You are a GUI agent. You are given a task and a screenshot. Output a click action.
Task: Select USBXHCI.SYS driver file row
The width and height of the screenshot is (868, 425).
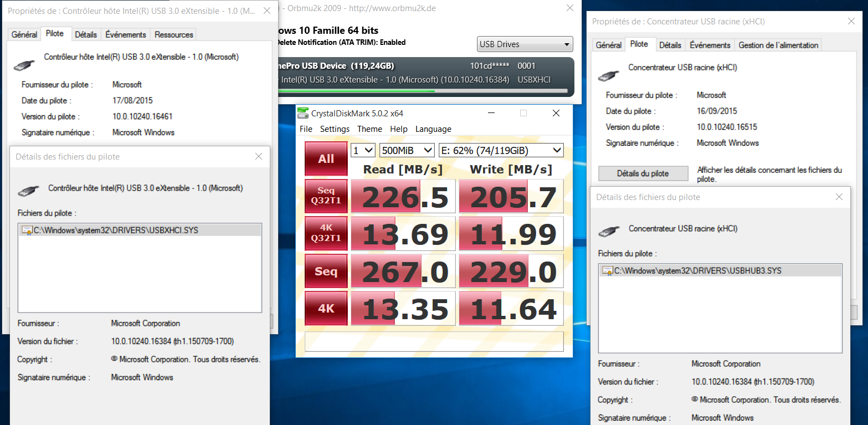tap(140, 231)
